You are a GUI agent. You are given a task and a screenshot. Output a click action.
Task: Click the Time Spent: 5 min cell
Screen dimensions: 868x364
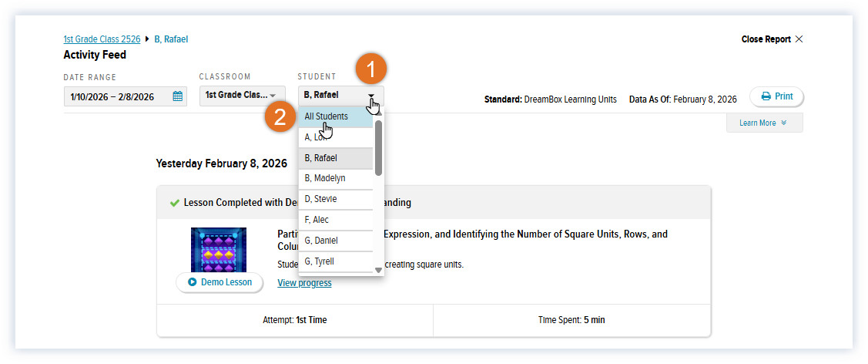click(572, 320)
